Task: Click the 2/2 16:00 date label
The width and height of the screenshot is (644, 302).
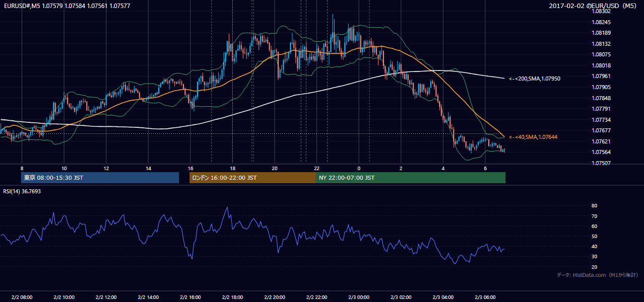Action: 190,297
